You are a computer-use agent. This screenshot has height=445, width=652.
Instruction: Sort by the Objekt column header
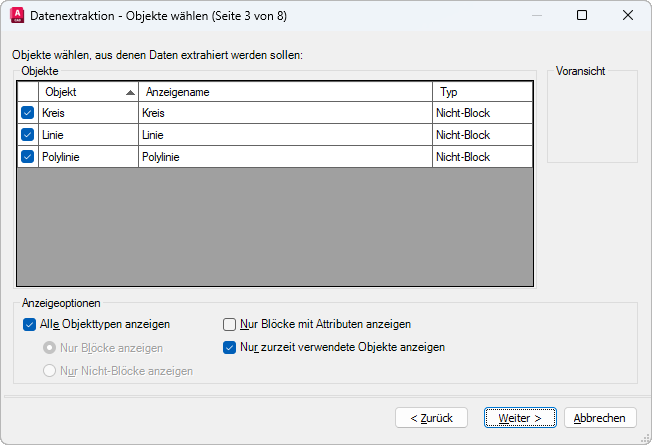[x=87, y=92]
